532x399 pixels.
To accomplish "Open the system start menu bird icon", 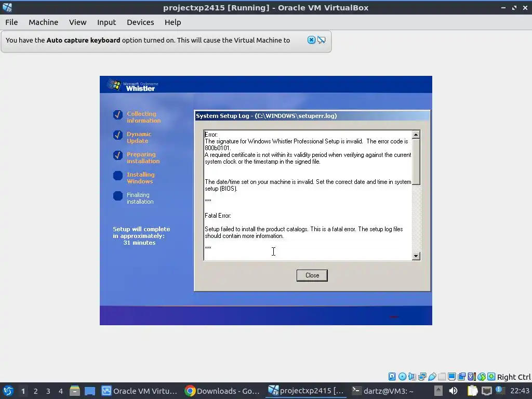I will coord(8,391).
